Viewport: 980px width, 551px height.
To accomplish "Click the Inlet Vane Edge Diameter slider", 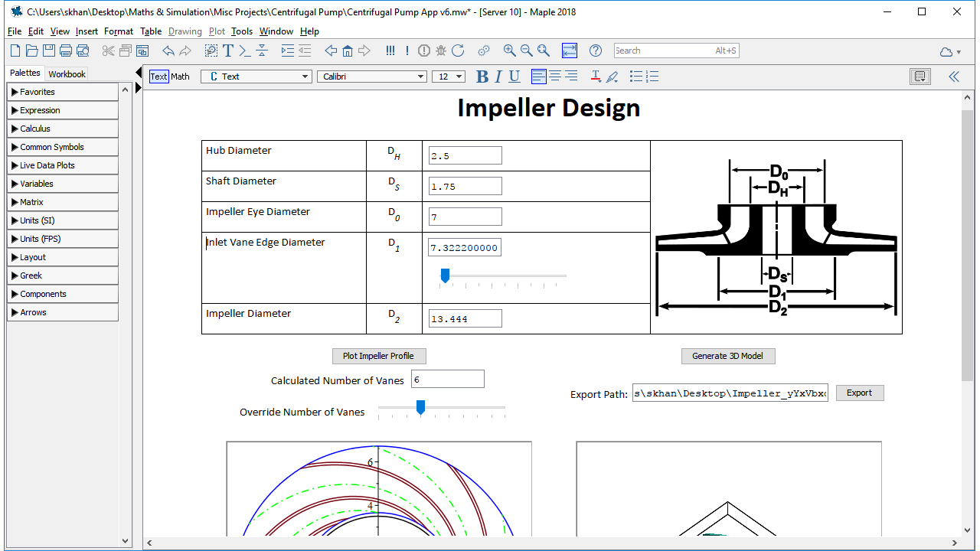I will point(503,277).
